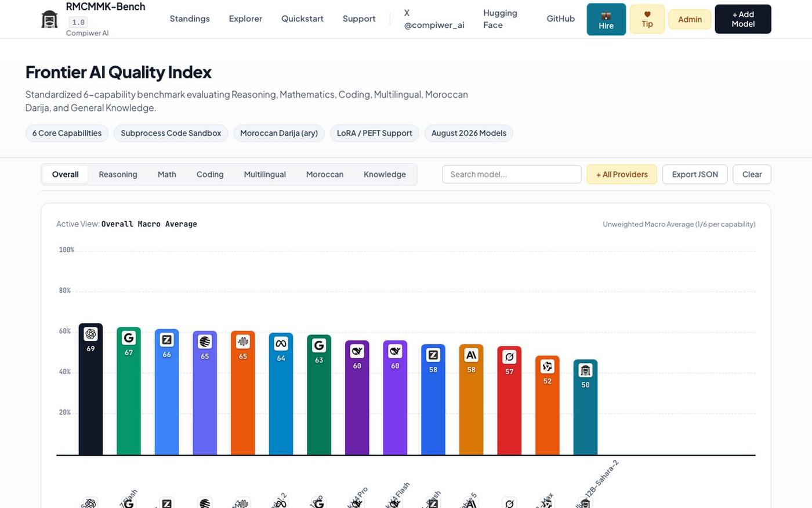Click the 20% axis label
Image resolution: width=812 pixels, height=508 pixels.
point(65,412)
